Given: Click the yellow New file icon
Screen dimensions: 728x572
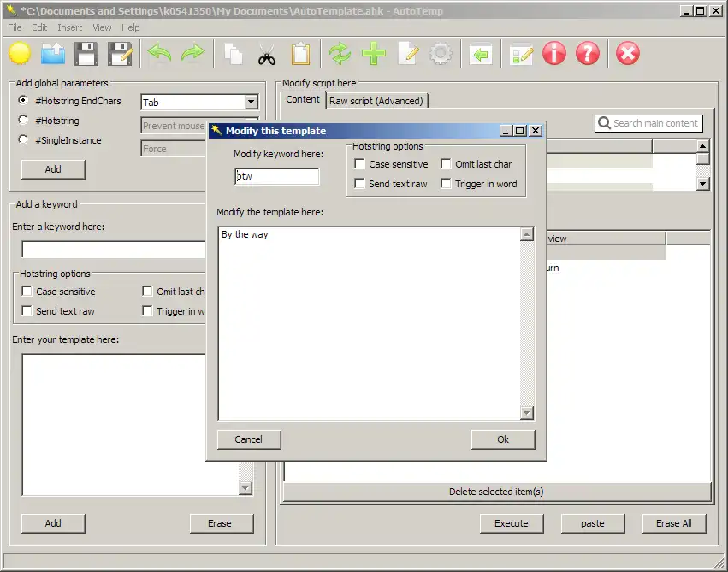Looking at the screenshot, I should pyautogui.click(x=20, y=53).
